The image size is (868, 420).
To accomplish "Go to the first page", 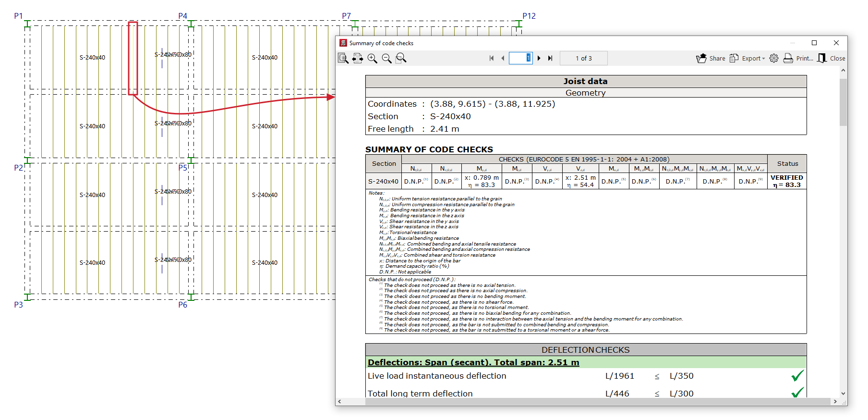I will tap(492, 58).
